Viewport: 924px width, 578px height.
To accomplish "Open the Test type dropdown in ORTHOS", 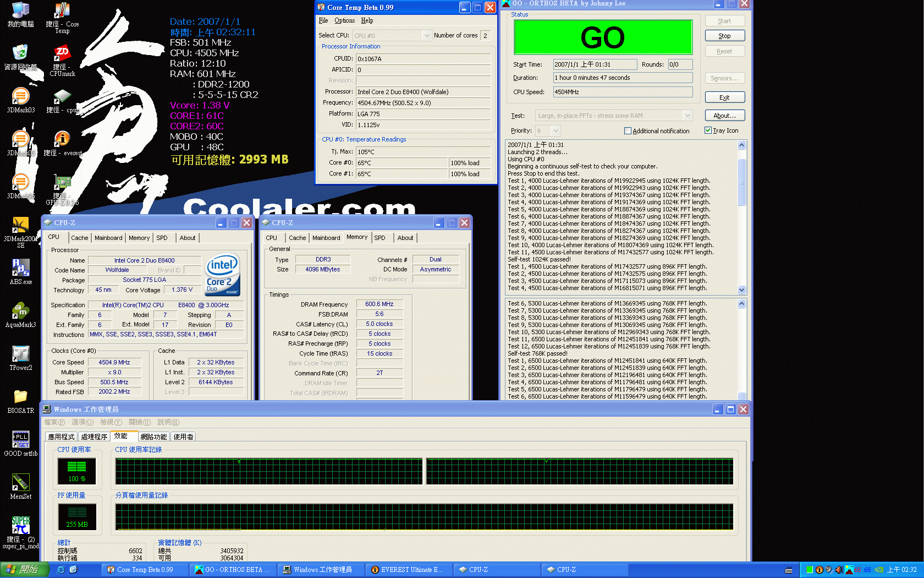I will tap(687, 116).
